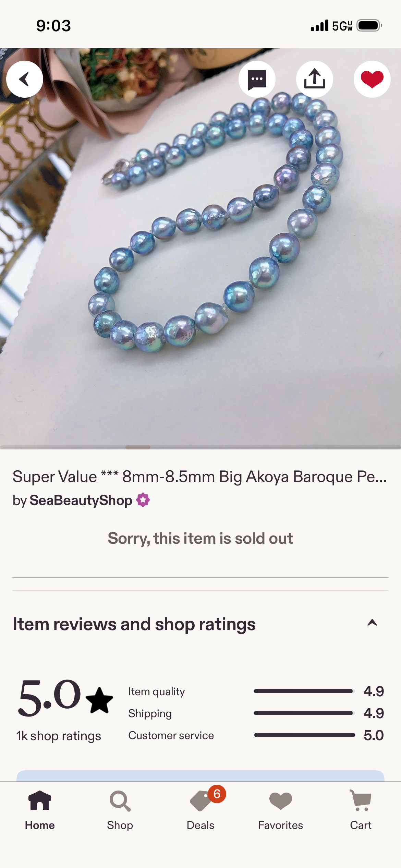Visit SeaBeautyShop shop link

click(81, 500)
